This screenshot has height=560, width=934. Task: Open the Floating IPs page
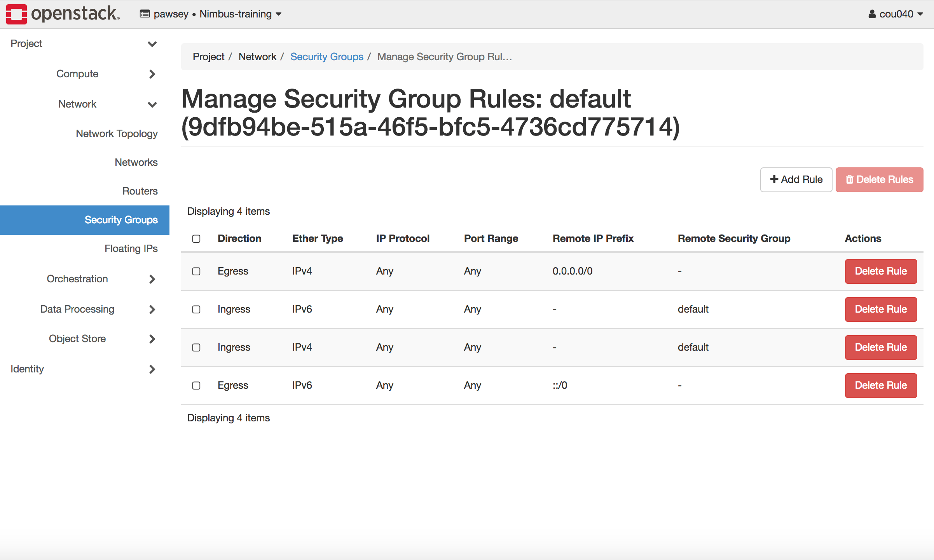click(x=131, y=249)
